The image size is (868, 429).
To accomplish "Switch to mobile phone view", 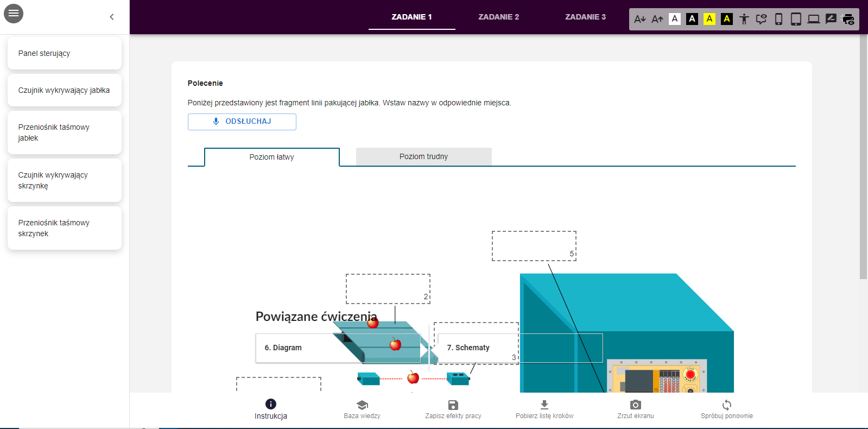I will (778, 19).
